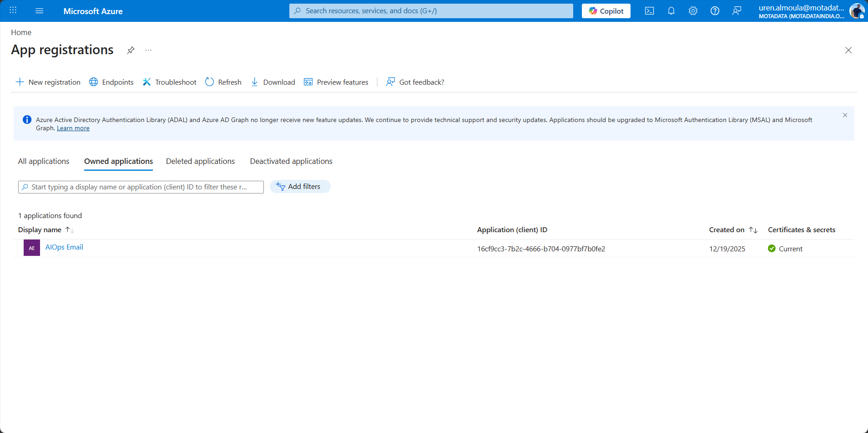
Task: Open the Help question mark icon
Action: point(715,11)
